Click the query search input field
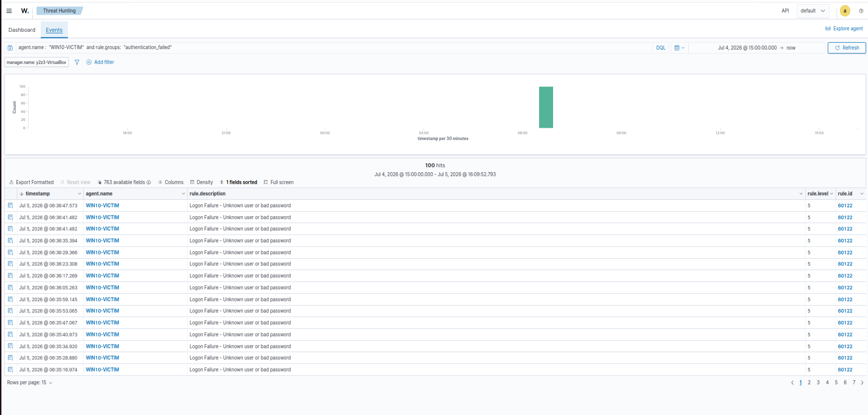Image resolution: width=868 pixels, height=415 pixels. click(x=333, y=47)
